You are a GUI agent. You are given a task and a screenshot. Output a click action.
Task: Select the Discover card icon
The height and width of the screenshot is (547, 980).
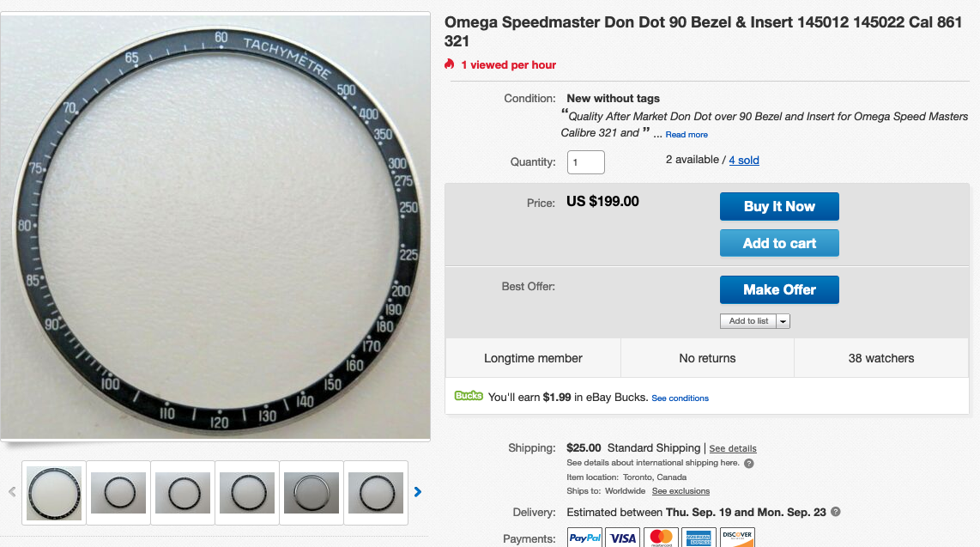(x=737, y=538)
